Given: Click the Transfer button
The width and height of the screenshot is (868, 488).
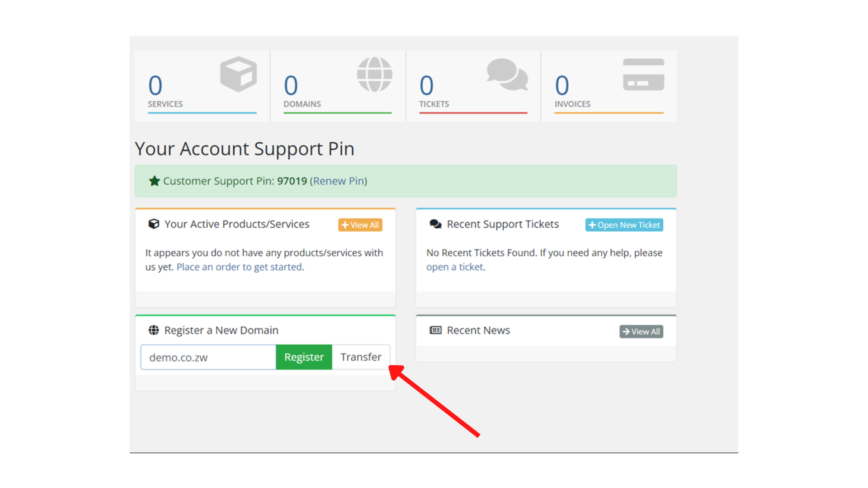Looking at the screenshot, I should click(x=361, y=357).
